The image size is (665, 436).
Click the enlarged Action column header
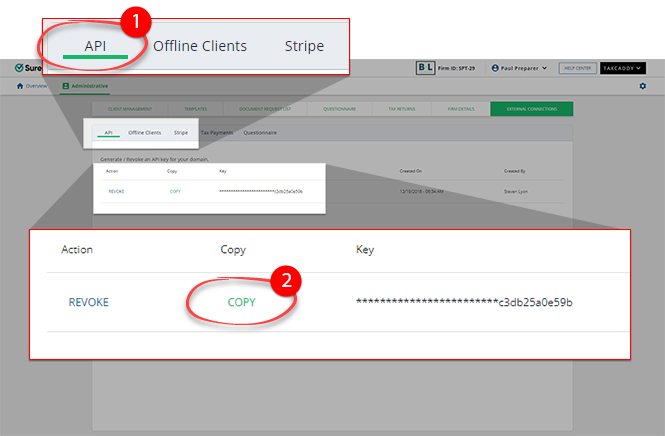(x=77, y=249)
